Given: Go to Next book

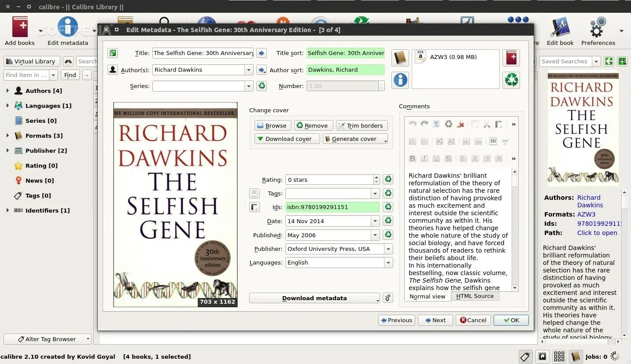Looking at the screenshot, I should [x=435, y=320].
